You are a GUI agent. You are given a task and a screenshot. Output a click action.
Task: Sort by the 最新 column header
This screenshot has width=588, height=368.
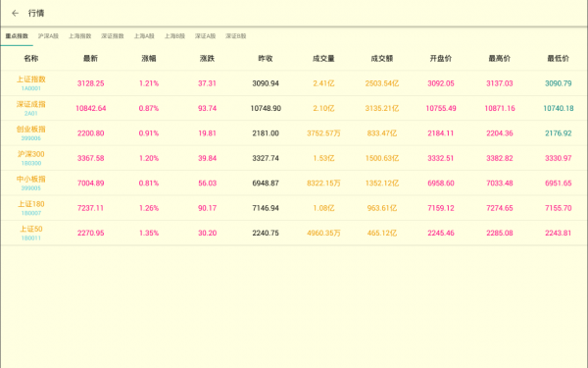tap(90, 59)
